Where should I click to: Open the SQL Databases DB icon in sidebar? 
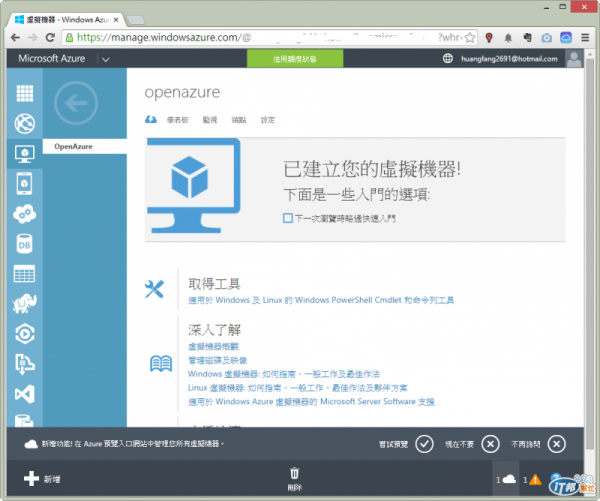(24, 244)
